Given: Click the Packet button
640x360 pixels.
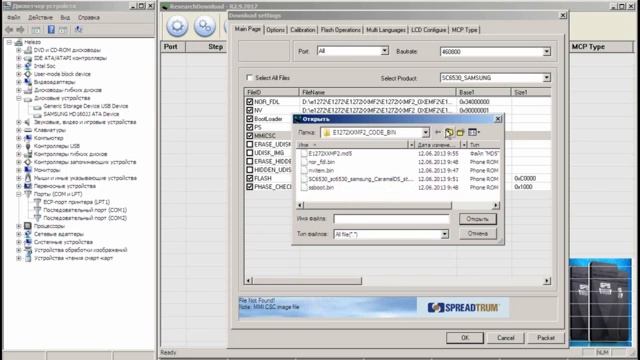Looking at the screenshot, I should [546, 338].
